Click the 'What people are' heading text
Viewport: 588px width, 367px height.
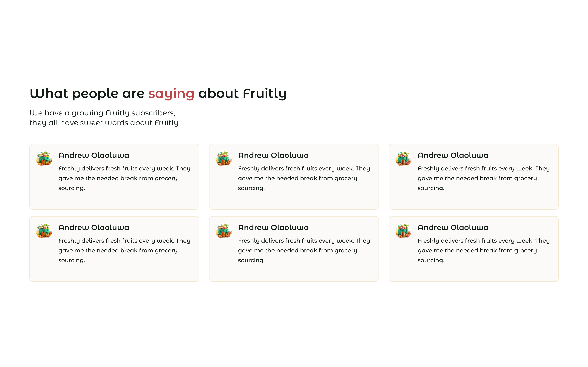tap(87, 94)
